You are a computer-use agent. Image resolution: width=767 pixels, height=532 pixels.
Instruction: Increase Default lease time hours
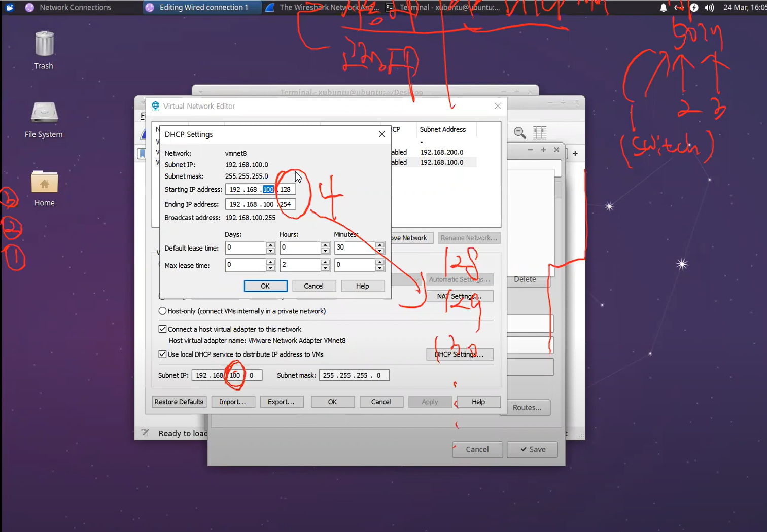tap(325, 244)
